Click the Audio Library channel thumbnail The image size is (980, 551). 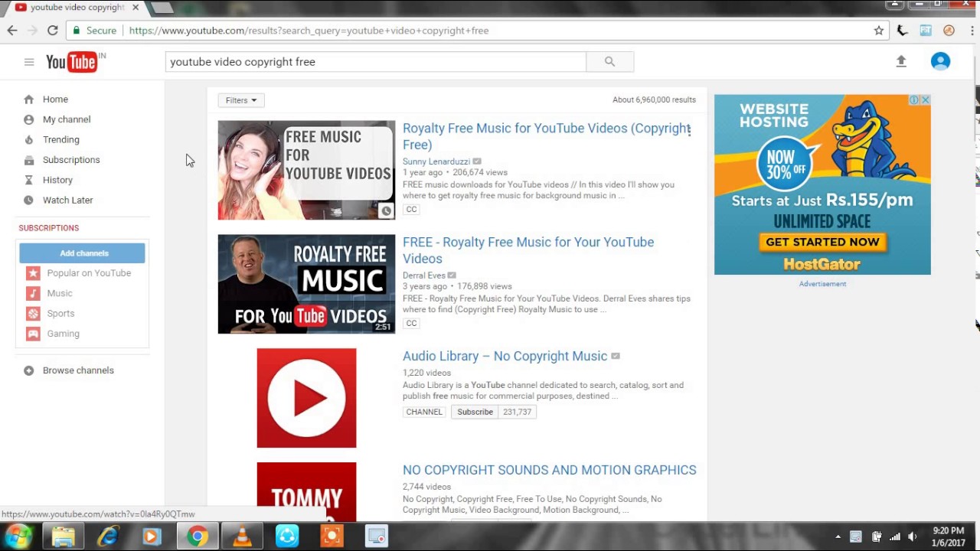(x=306, y=398)
